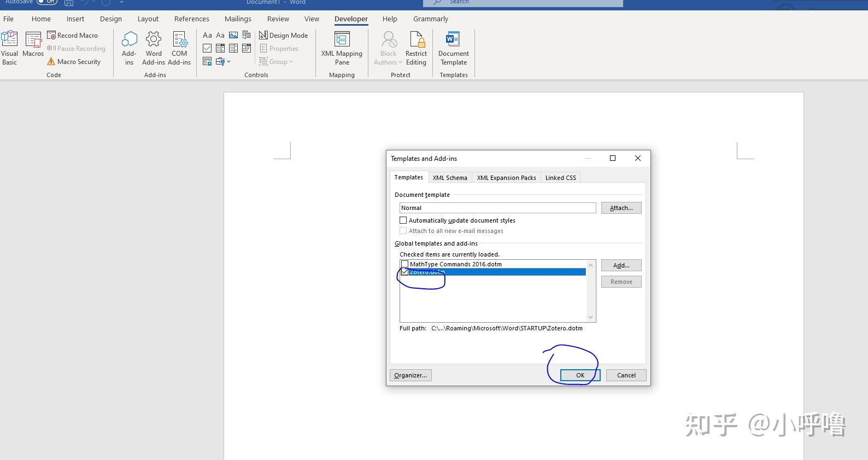868x460 pixels.
Task: Insert Combo Box content control
Action: [x=220, y=48]
